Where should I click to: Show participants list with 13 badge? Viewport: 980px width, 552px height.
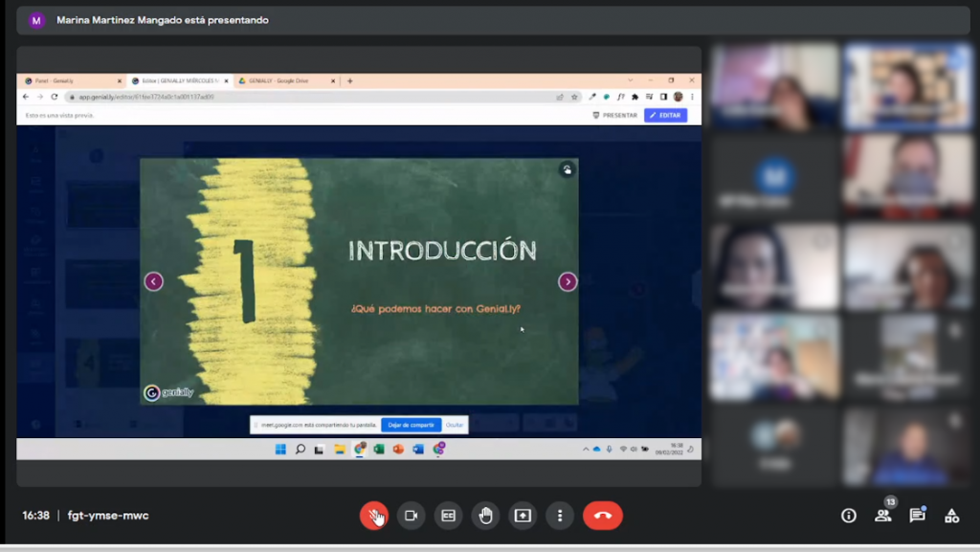point(883,514)
